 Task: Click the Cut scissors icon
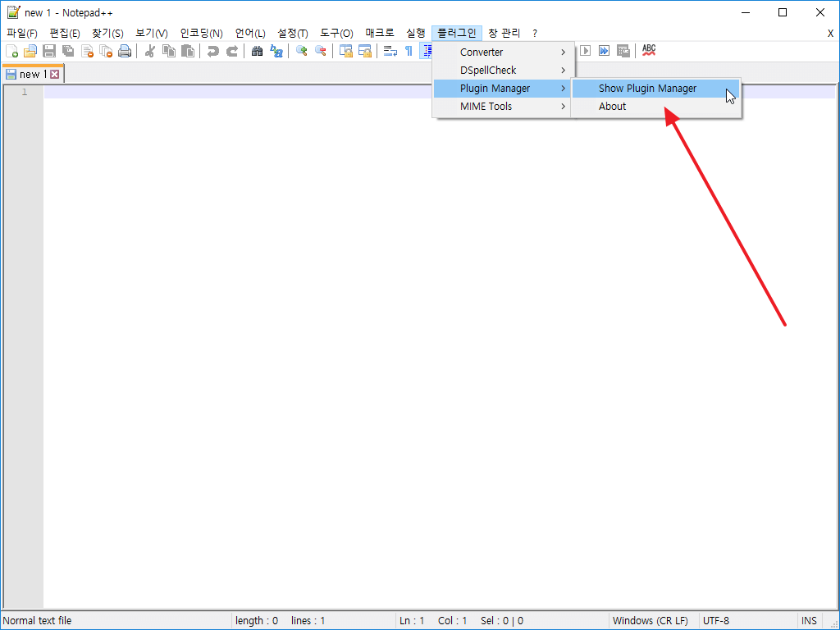point(150,51)
